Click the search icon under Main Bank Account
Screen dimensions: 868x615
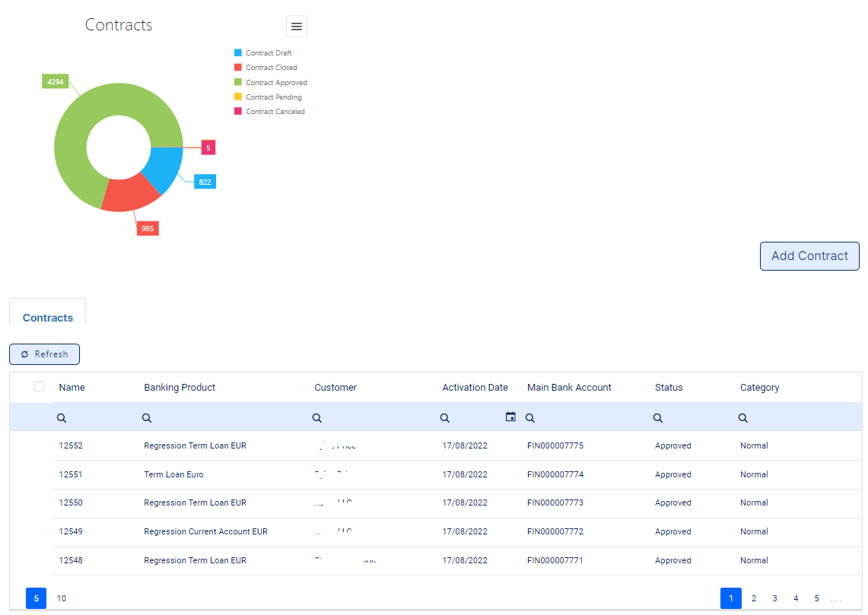pyautogui.click(x=530, y=418)
